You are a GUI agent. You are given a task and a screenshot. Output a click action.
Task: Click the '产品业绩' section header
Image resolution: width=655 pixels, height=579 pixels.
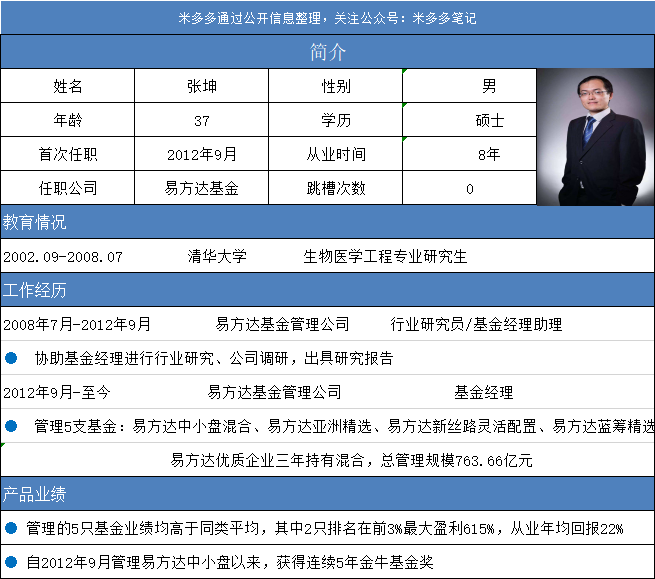328,494
